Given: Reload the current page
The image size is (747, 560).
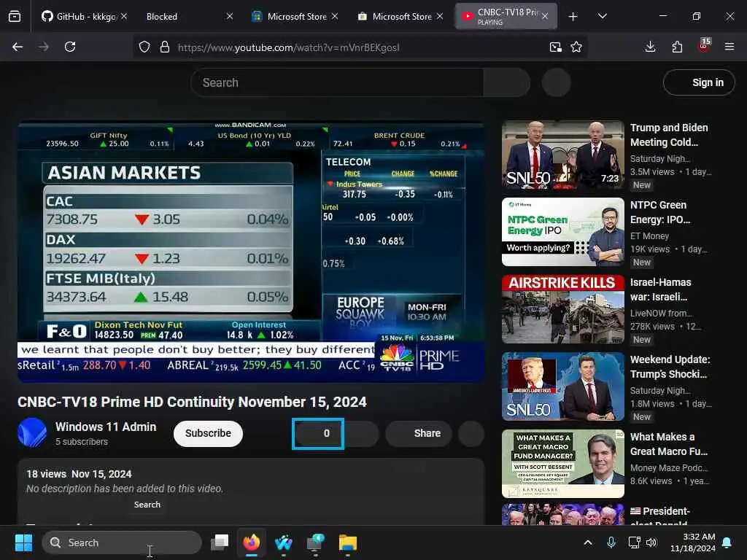Looking at the screenshot, I should [70, 47].
